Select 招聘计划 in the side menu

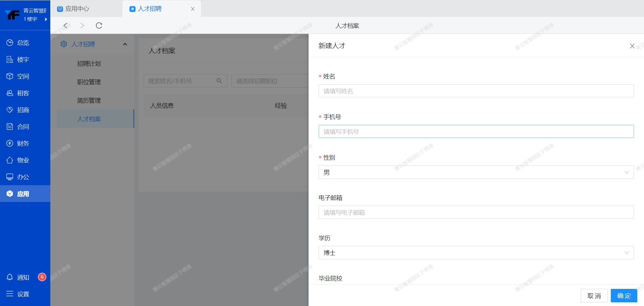coord(89,64)
